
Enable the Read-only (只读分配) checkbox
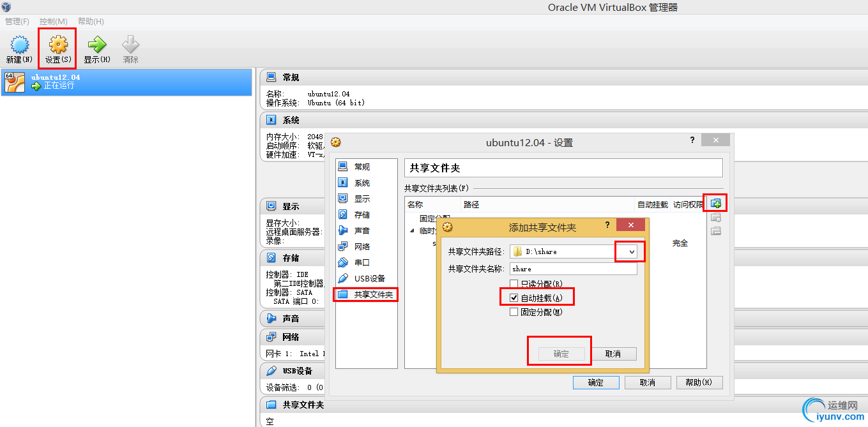pyautogui.click(x=514, y=283)
